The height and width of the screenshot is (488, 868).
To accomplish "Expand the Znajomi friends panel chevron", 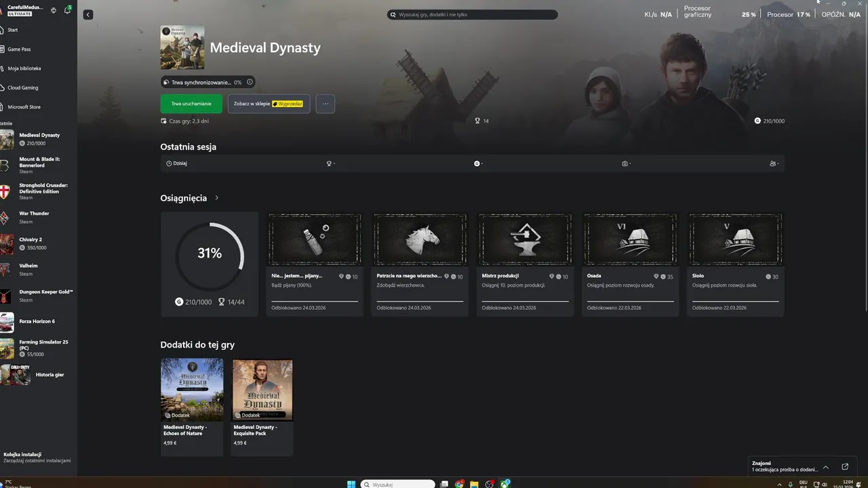I will (x=826, y=467).
